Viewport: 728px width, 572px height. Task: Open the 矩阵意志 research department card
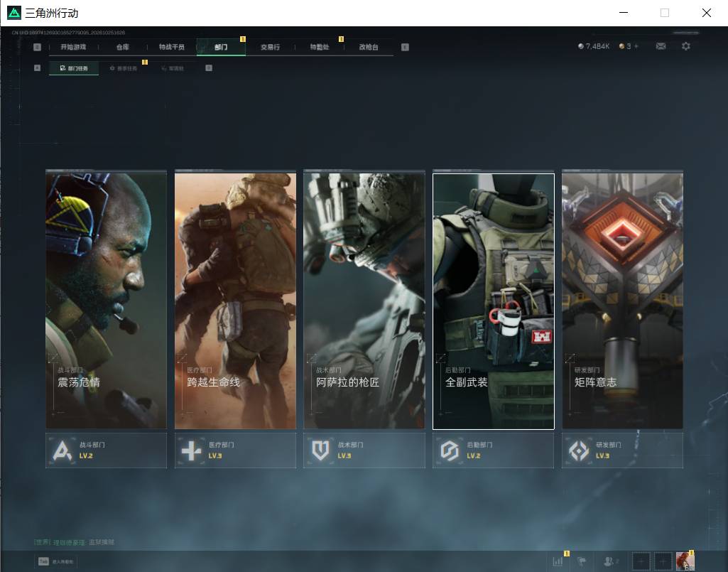click(623, 301)
